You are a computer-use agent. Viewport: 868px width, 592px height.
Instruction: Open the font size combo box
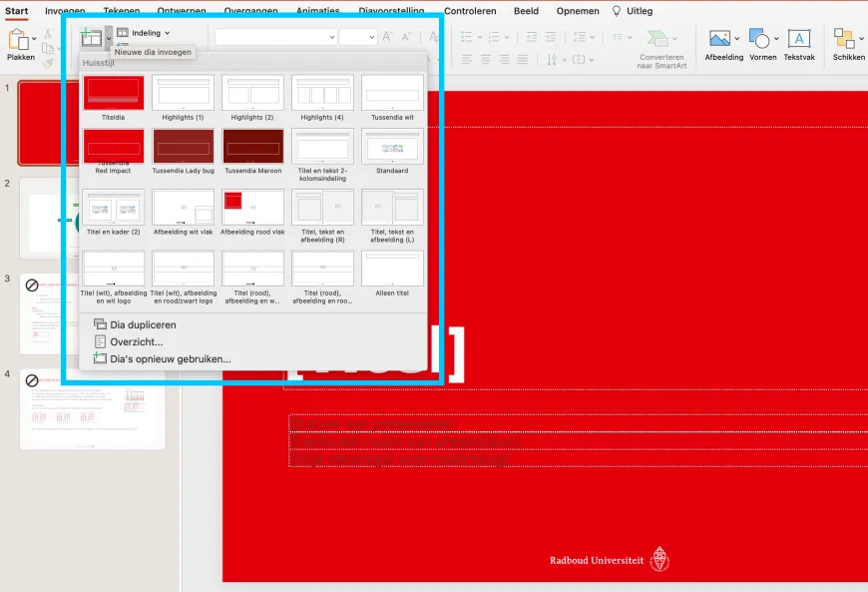point(358,37)
